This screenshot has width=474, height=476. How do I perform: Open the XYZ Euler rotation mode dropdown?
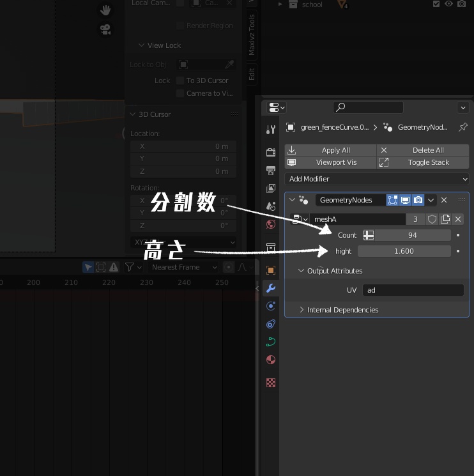coord(183,242)
